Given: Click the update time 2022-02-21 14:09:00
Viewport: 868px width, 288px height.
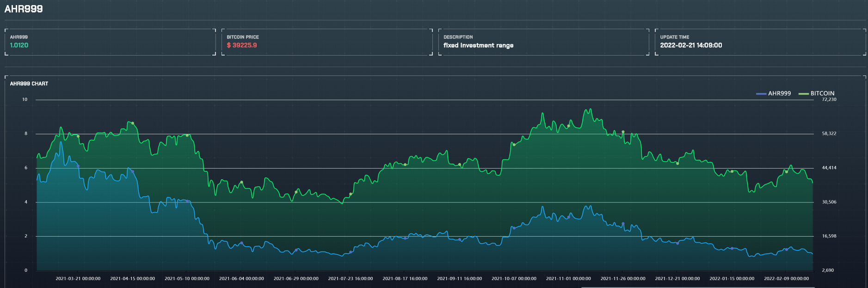Looking at the screenshot, I should click(x=691, y=45).
